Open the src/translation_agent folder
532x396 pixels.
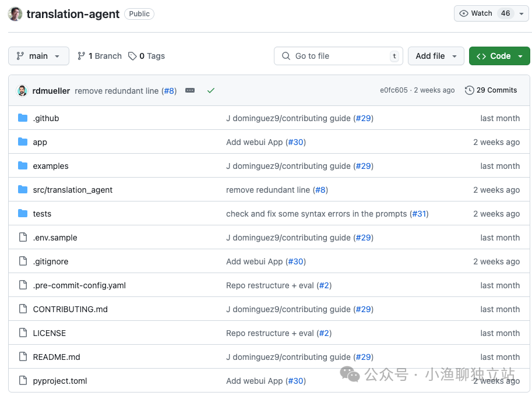point(73,190)
